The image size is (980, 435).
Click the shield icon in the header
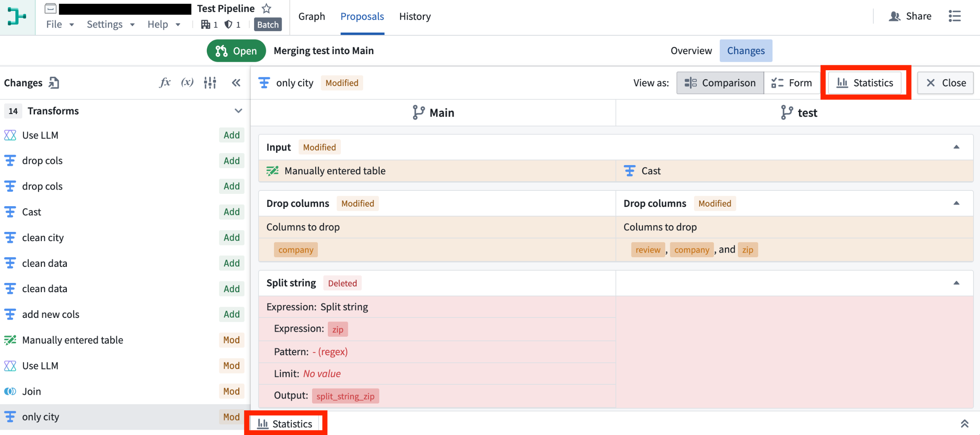point(228,24)
